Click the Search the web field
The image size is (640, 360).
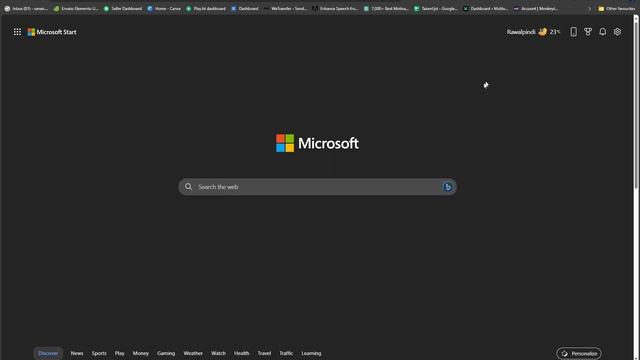(x=317, y=187)
